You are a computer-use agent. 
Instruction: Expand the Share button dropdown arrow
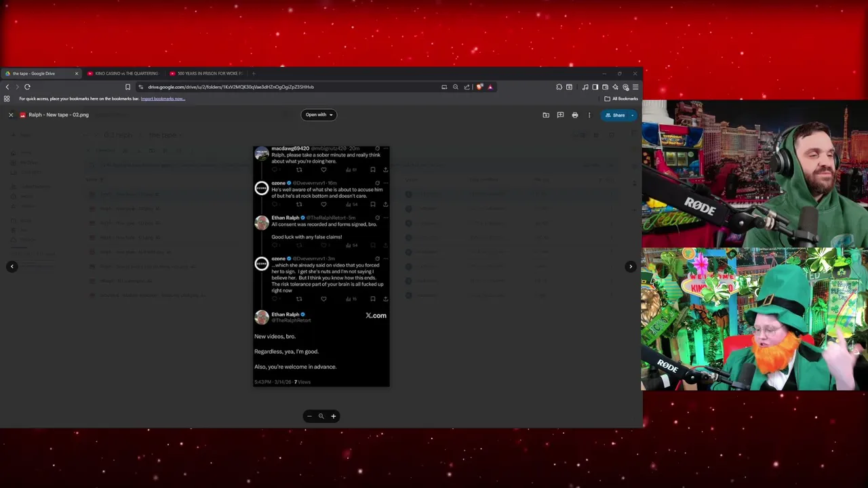(x=633, y=115)
